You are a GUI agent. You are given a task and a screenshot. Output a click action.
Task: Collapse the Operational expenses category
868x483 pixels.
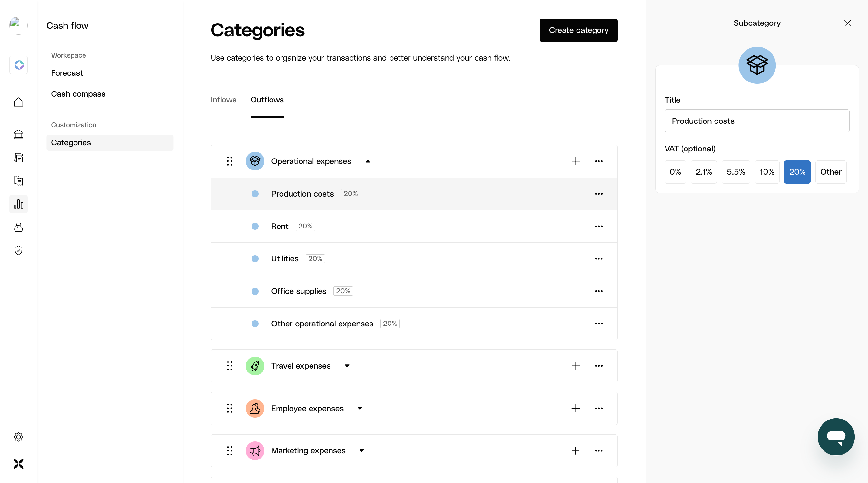coord(368,161)
